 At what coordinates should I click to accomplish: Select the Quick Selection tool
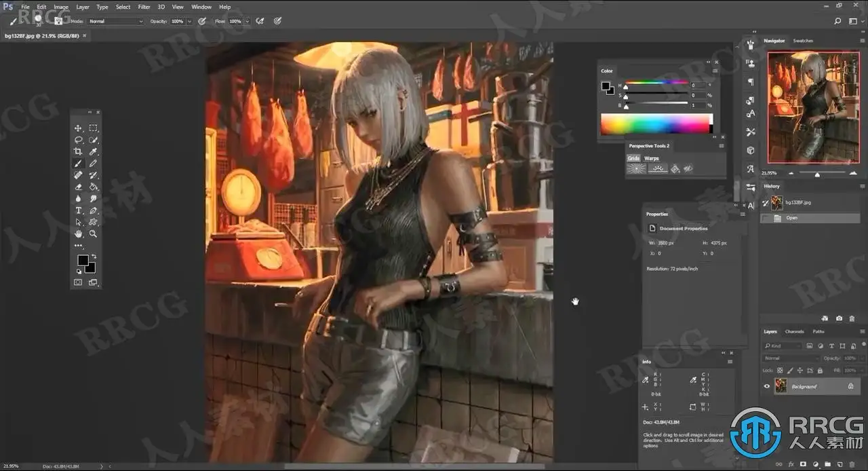pos(93,140)
